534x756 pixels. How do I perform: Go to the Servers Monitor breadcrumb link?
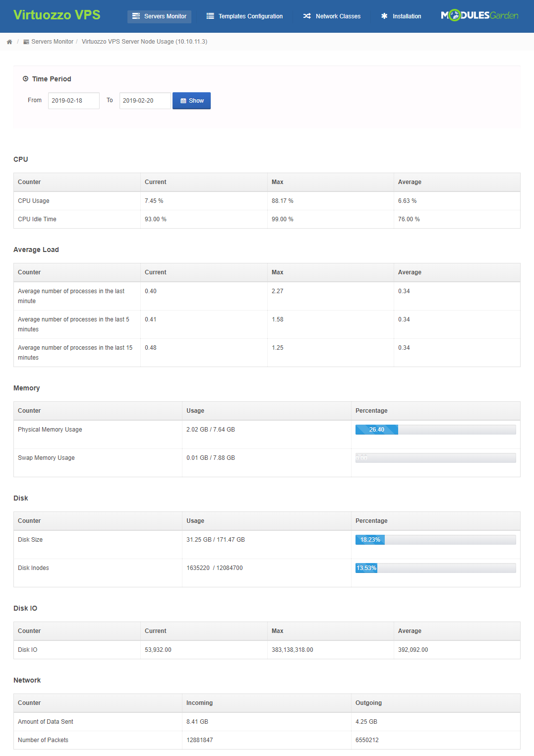point(48,42)
